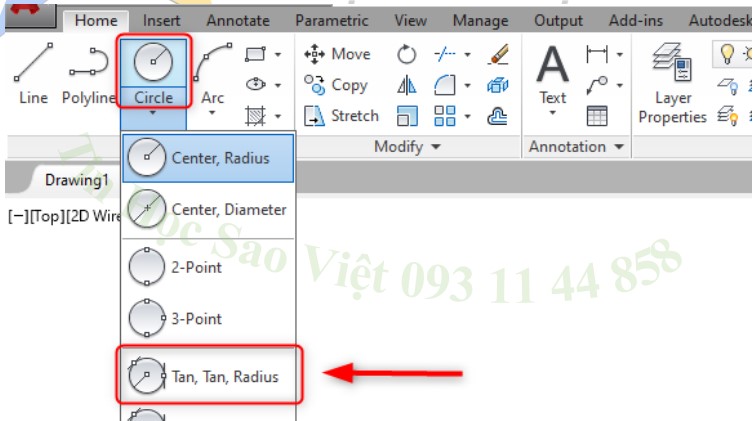Expand the Arc dropdown arrow
Screen dimensions: 756x421
pos(212,114)
